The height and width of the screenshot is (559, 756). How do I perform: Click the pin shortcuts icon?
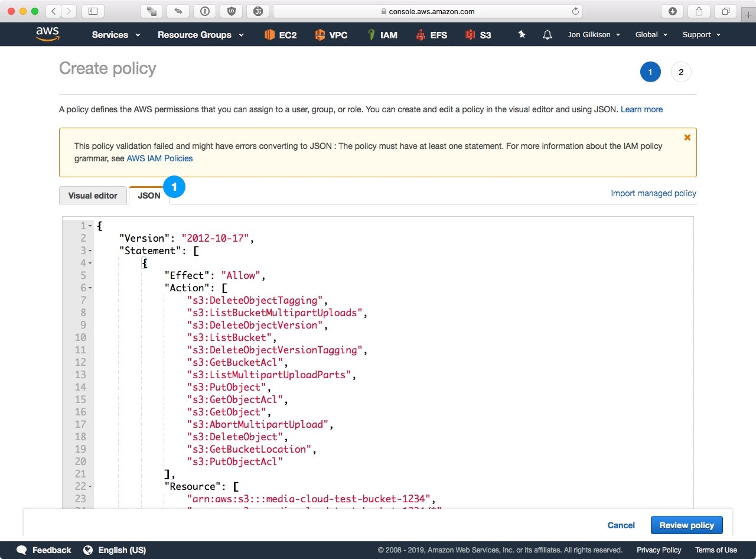tap(522, 35)
